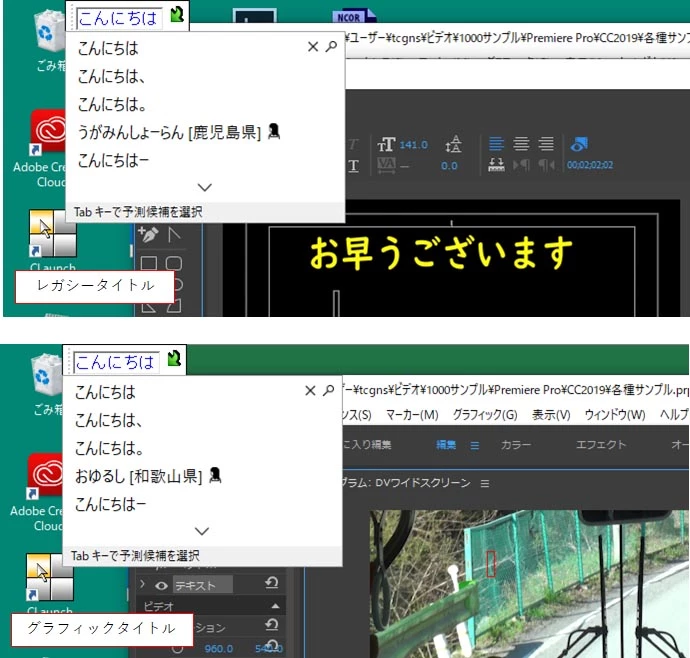Click the green IME icon in the Graphic Title screenshot

(174, 358)
